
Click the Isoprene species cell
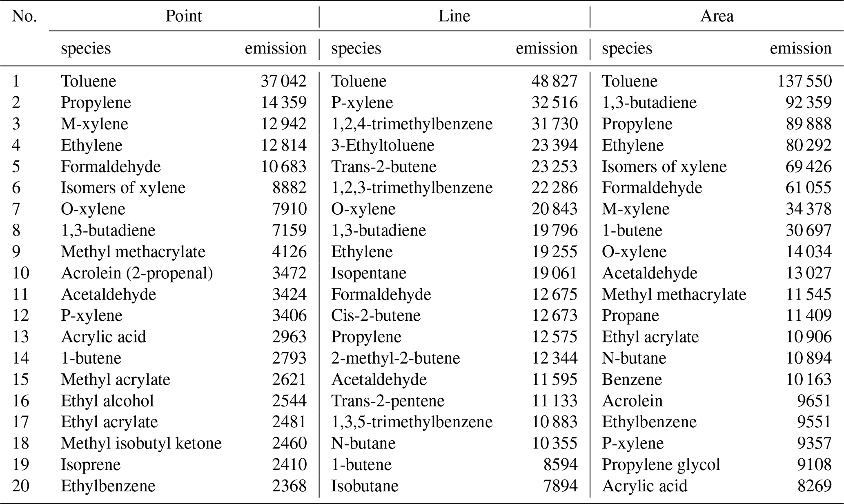[91, 464]
